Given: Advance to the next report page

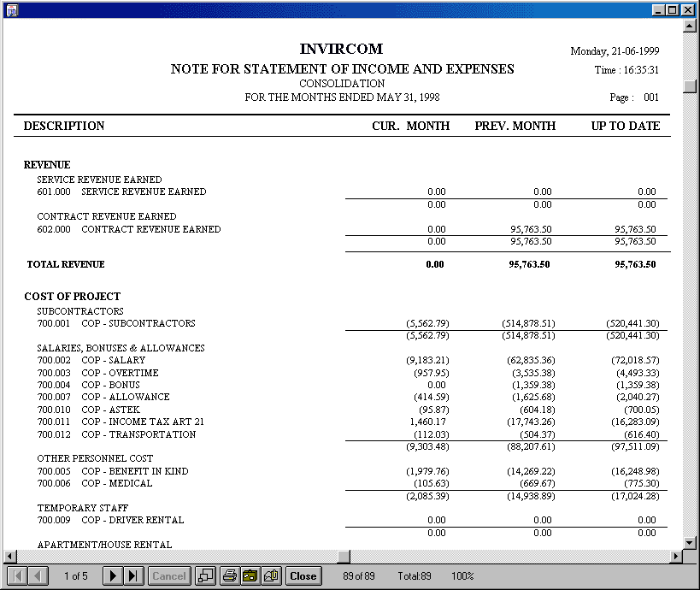Looking at the screenshot, I should pos(113,575).
